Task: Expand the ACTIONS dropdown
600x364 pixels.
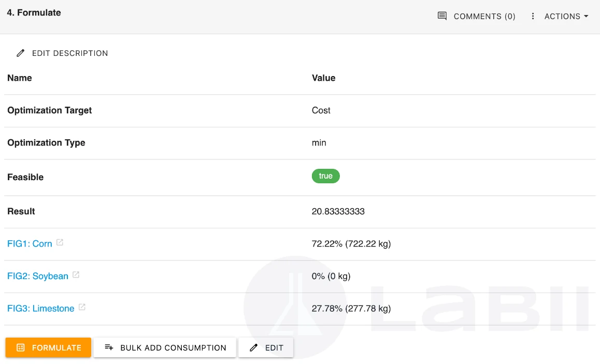Action: [563, 16]
